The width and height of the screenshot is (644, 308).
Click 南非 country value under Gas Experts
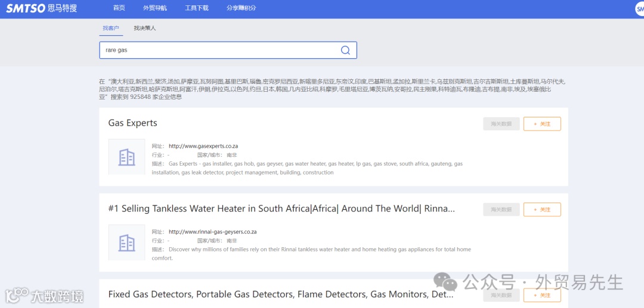click(x=231, y=155)
